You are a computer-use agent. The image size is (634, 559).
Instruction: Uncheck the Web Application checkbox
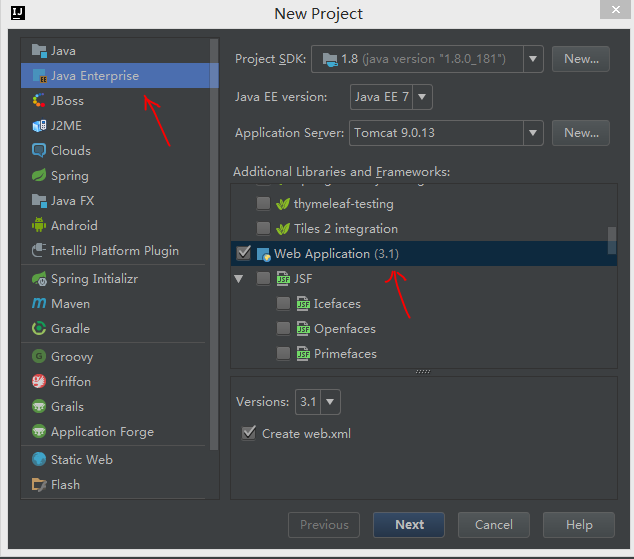click(x=244, y=253)
